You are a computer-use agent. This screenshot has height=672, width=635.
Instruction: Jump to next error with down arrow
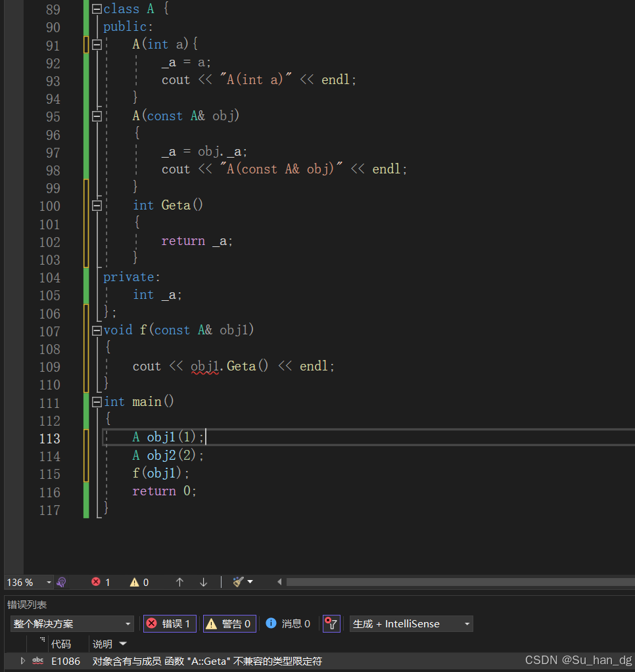coord(203,582)
